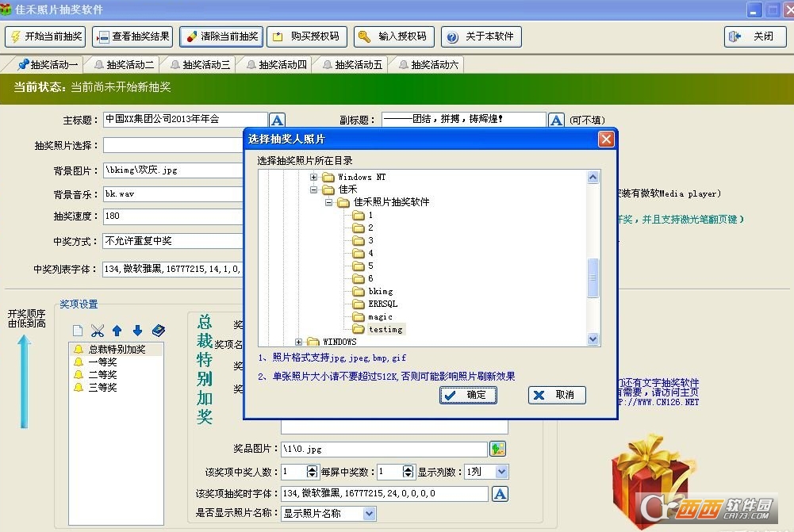The image size is (794, 532).
Task: Click 清除当前抽奖 toolbar button
Action: coord(221,36)
